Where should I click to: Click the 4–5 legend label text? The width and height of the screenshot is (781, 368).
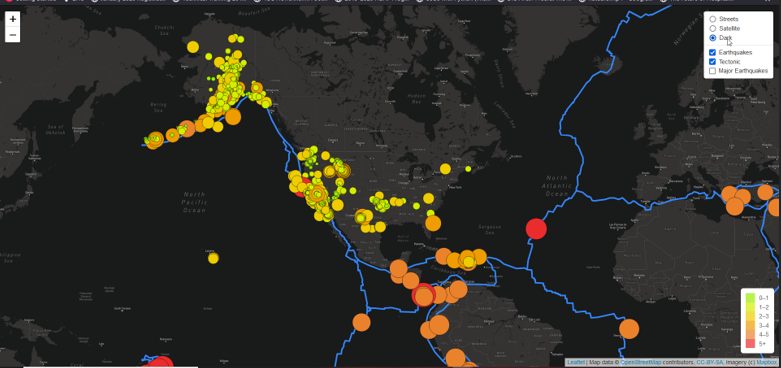click(764, 335)
